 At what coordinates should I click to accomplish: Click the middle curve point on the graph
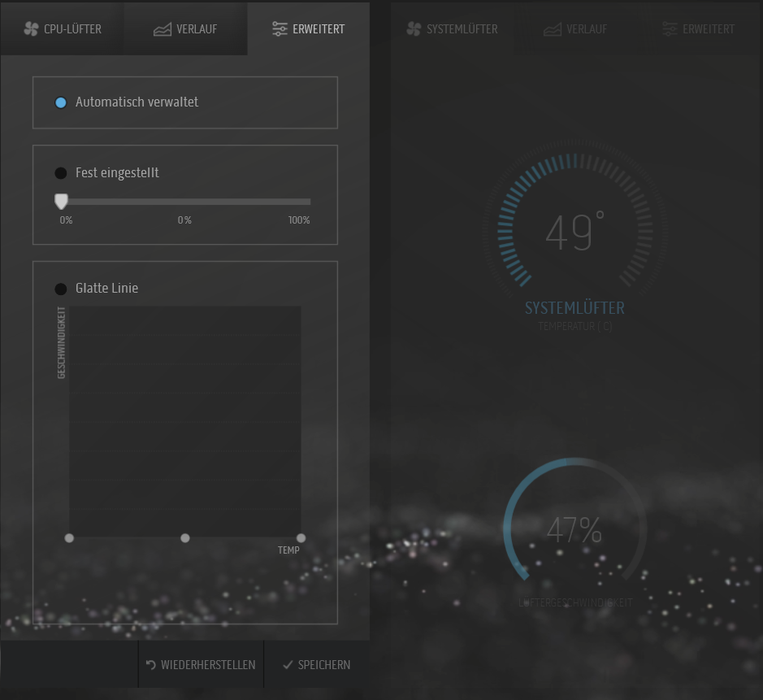pyautogui.click(x=185, y=538)
